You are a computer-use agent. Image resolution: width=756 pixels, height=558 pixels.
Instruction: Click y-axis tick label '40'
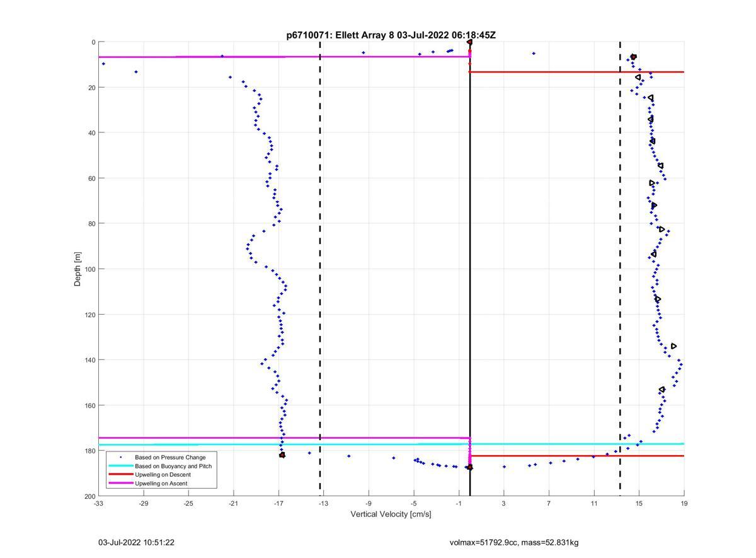point(91,133)
